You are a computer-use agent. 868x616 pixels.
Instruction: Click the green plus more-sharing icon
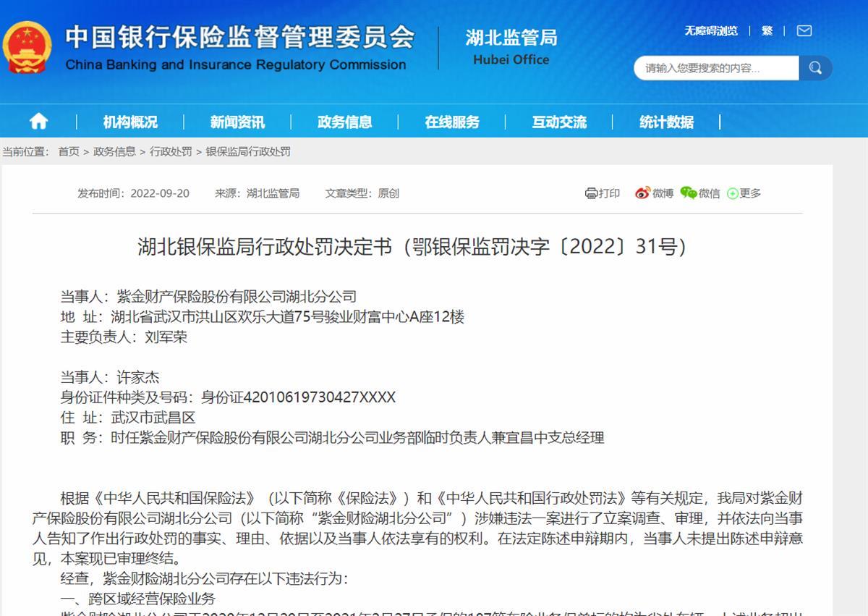click(x=732, y=193)
